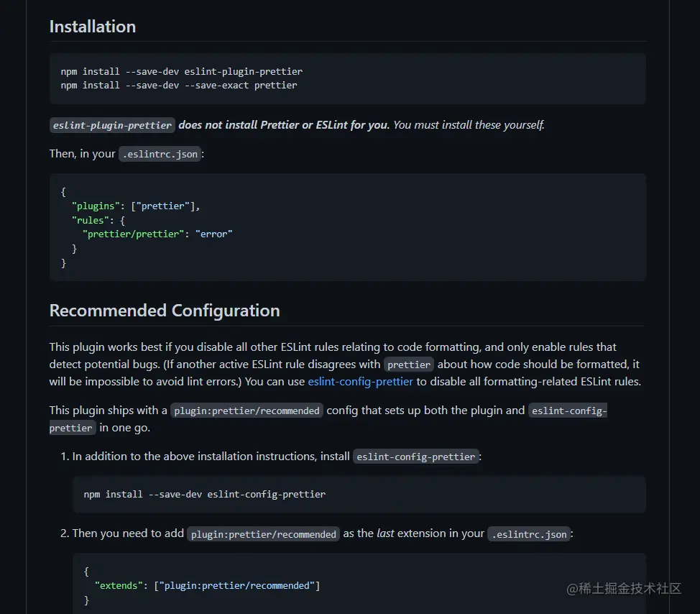Click the "rules": { line in JSON block

tap(98, 220)
